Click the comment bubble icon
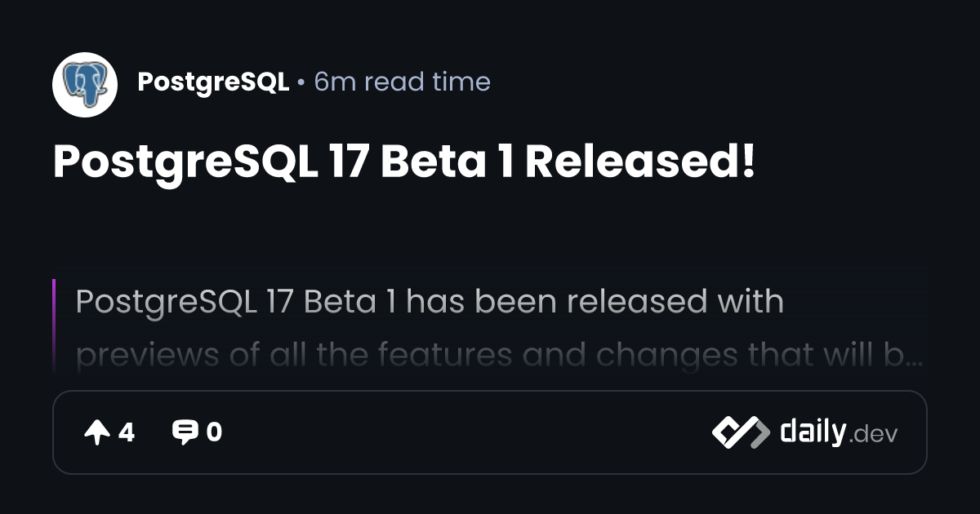 (x=185, y=432)
